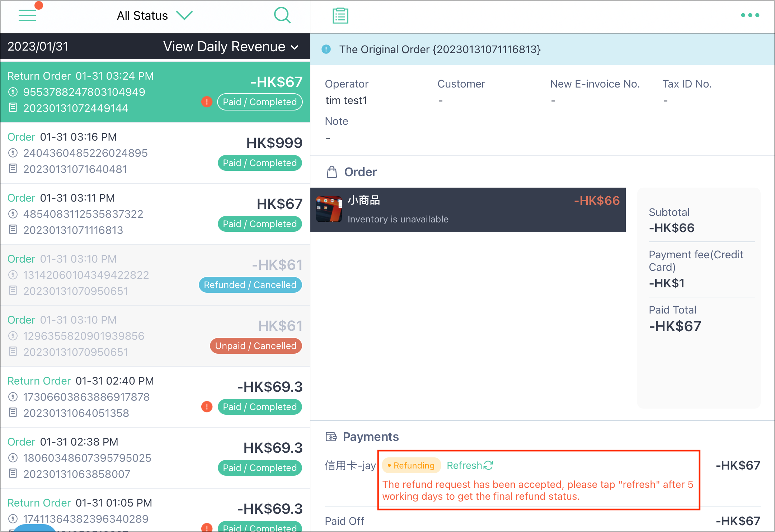Tap Refresh to update refund status
775x532 pixels.
(x=470, y=465)
